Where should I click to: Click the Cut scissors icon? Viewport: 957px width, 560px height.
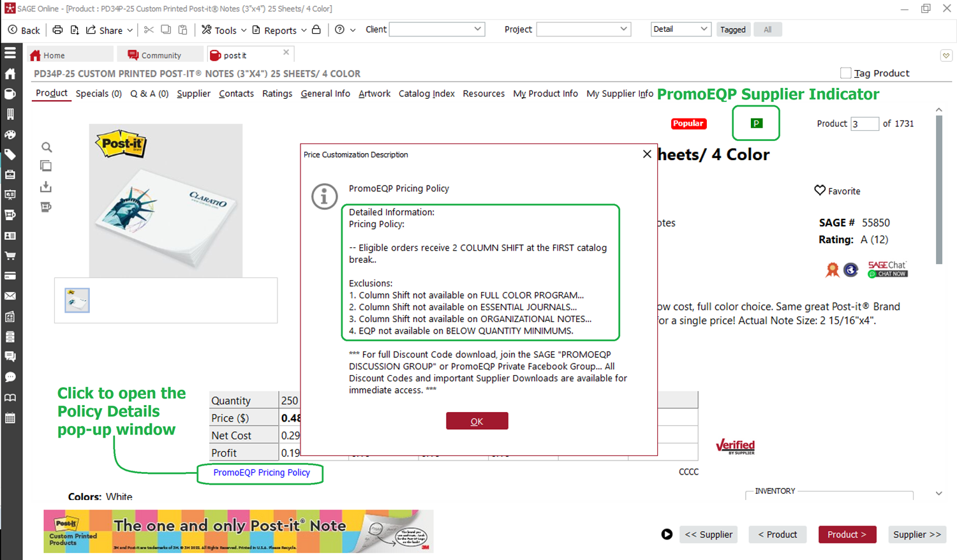tap(149, 30)
